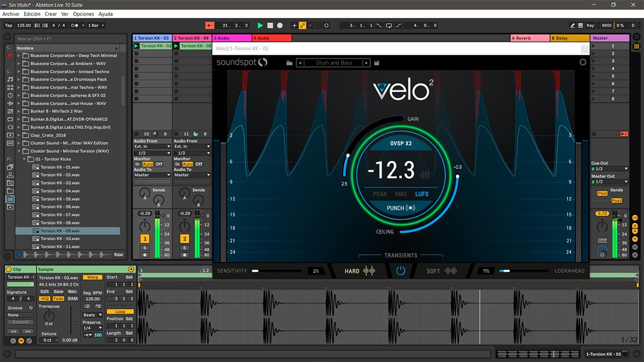Select HARD transients mode in Velo2
The width and height of the screenshot is (644, 362).
[x=360, y=271]
